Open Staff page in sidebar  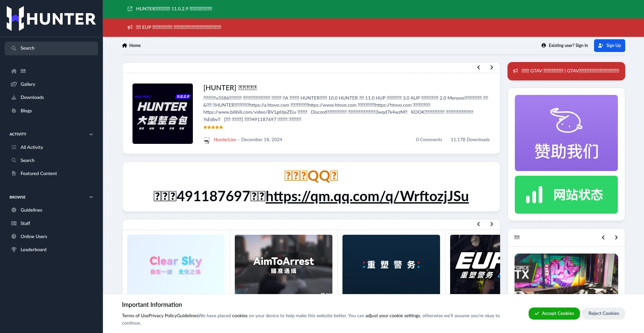[25, 223]
